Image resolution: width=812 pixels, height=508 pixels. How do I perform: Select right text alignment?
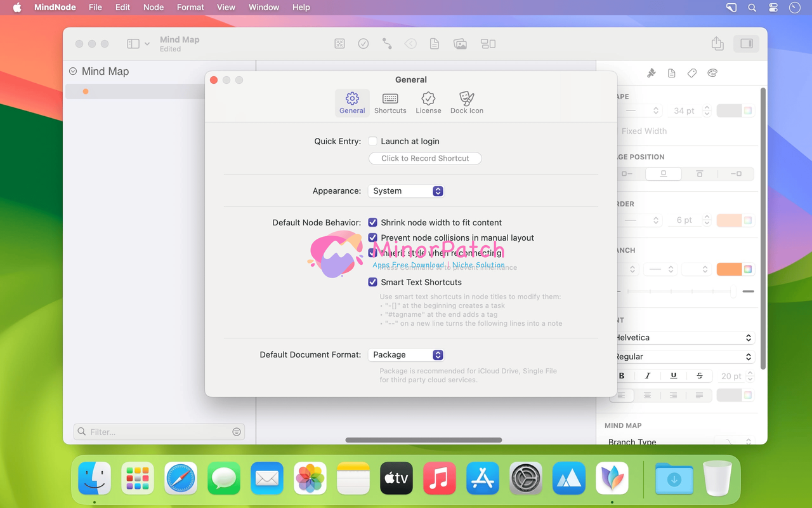673,396
